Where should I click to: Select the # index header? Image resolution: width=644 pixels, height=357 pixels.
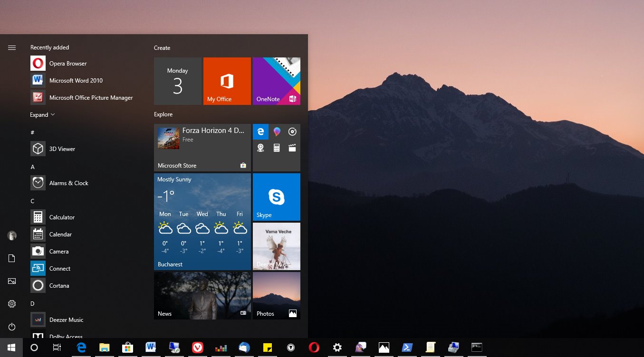(x=32, y=132)
